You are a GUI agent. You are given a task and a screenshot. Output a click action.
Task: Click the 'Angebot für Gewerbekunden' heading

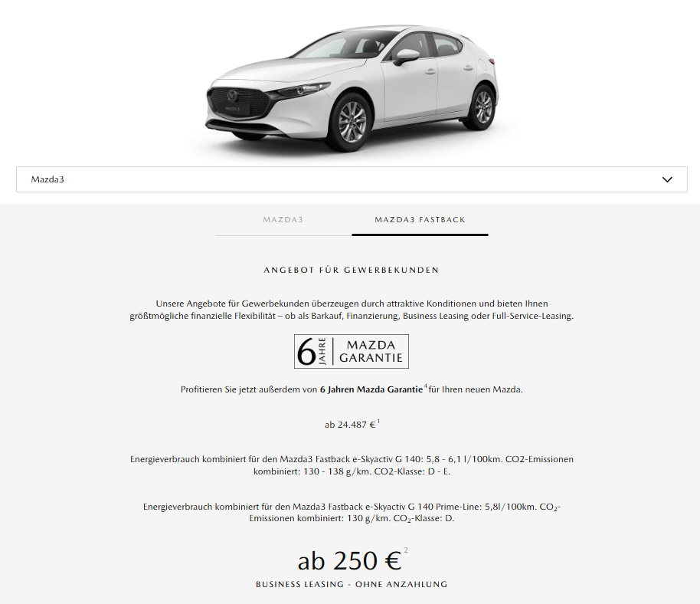352,271
